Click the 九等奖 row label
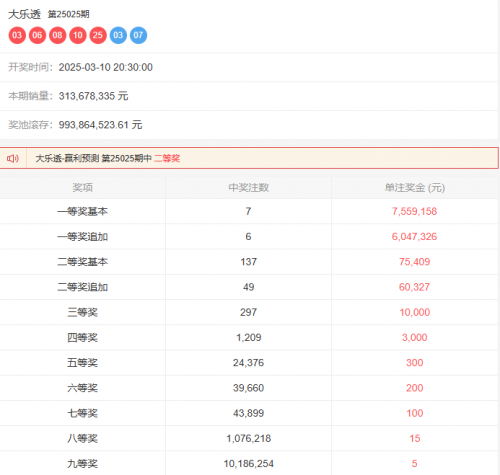The image size is (500, 475). coord(83,464)
